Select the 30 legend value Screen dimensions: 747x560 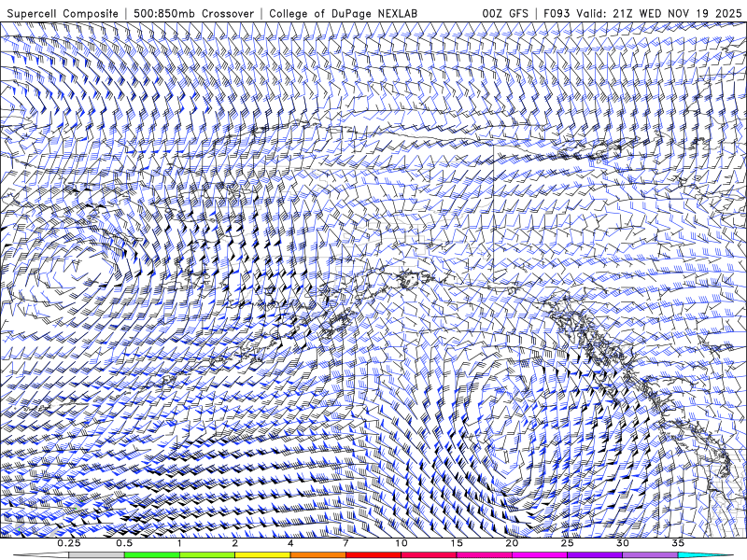pyautogui.click(x=622, y=543)
